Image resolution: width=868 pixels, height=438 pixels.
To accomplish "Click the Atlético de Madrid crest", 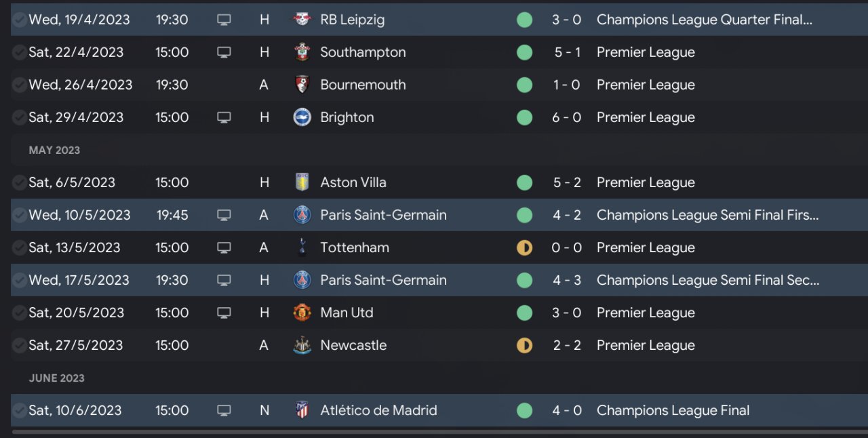I will point(302,410).
